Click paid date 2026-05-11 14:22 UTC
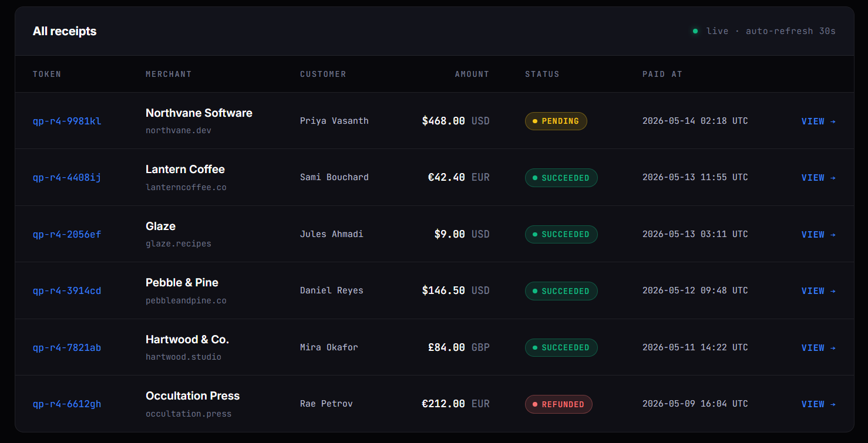 (695, 347)
